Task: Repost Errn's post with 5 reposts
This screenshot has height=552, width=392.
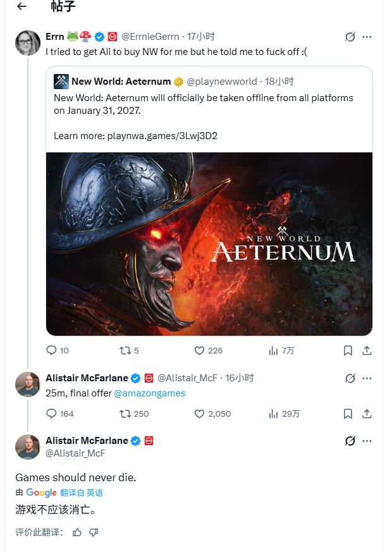Action: point(125,350)
